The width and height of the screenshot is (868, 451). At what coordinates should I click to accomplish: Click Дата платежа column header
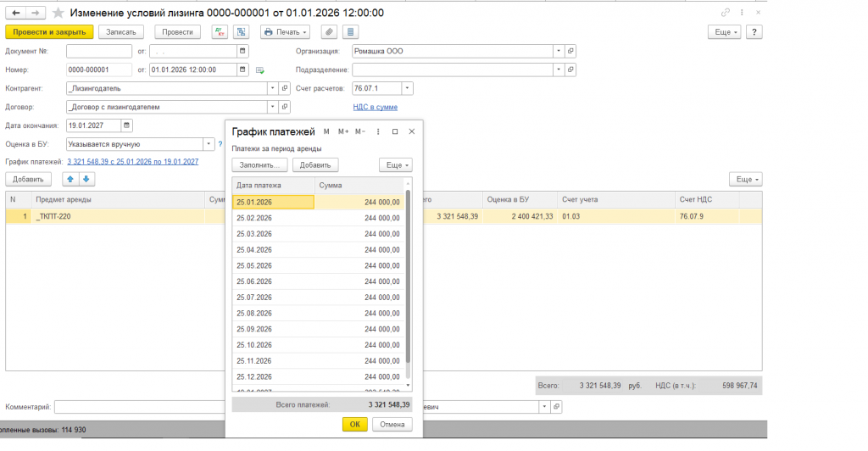click(x=274, y=186)
